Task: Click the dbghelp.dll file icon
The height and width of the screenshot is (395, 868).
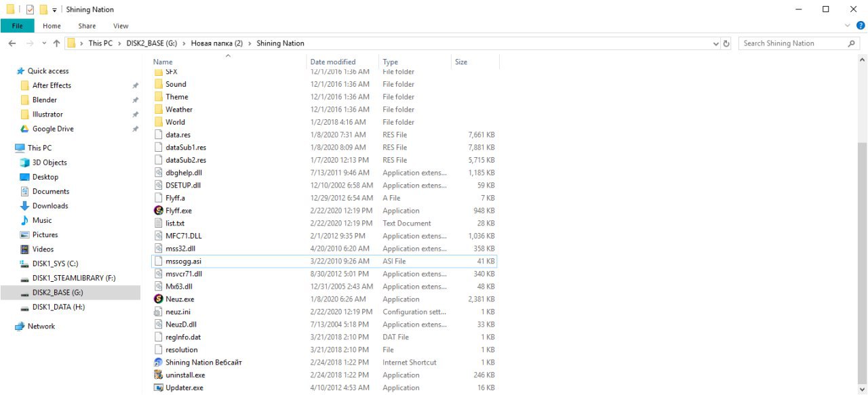Action: (159, 173)
